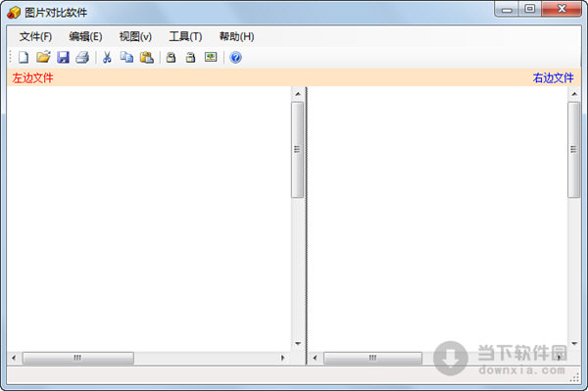
Task: Open the 文件(F) menu
Action: pos(35,36)
